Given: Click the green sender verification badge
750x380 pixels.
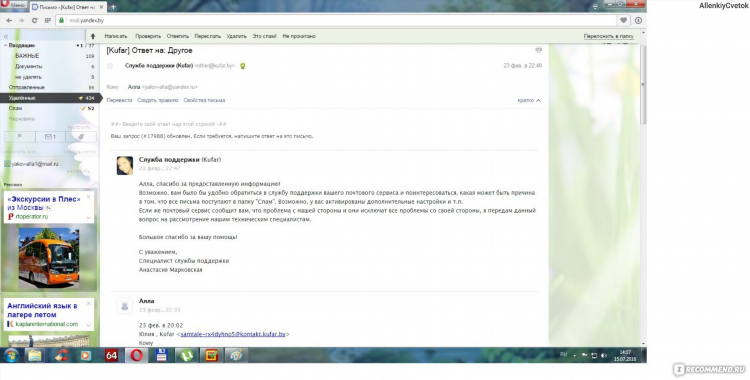Looking at the screenshot, I should pyautogui.click(x=243, y=66).
